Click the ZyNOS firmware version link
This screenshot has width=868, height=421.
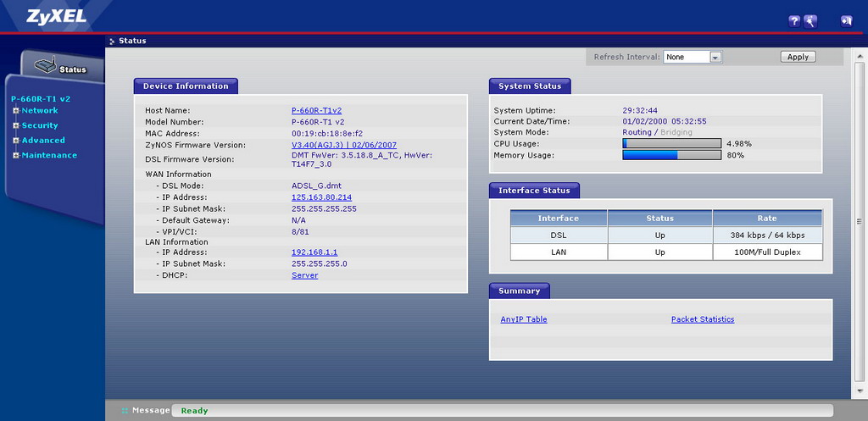343,145
